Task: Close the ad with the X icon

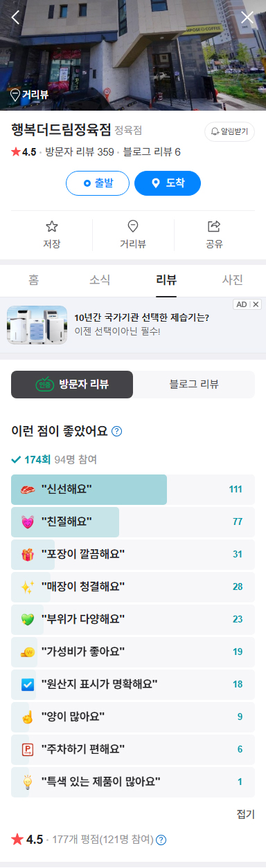Action: coord(256,304)
